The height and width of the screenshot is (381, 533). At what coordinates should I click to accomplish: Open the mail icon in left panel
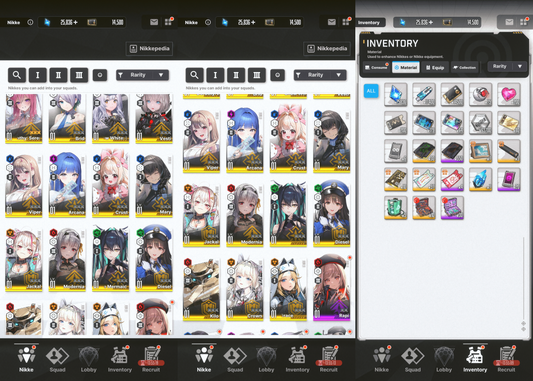coord(154,22)
